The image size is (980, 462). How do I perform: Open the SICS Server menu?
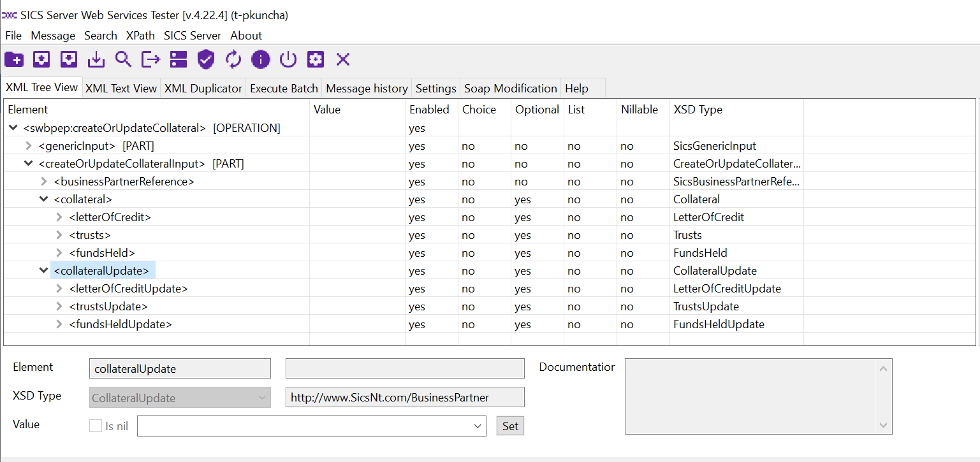coord(193,36)
